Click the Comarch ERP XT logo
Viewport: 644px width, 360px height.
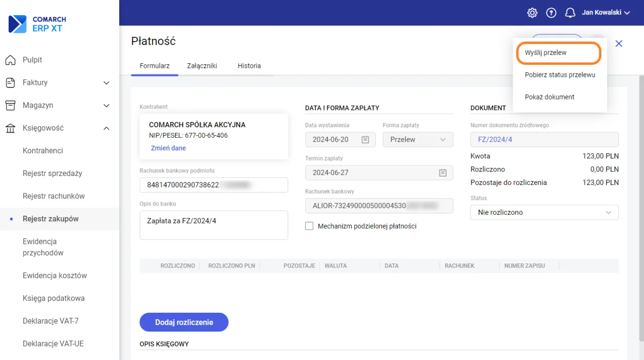point(38,24)
